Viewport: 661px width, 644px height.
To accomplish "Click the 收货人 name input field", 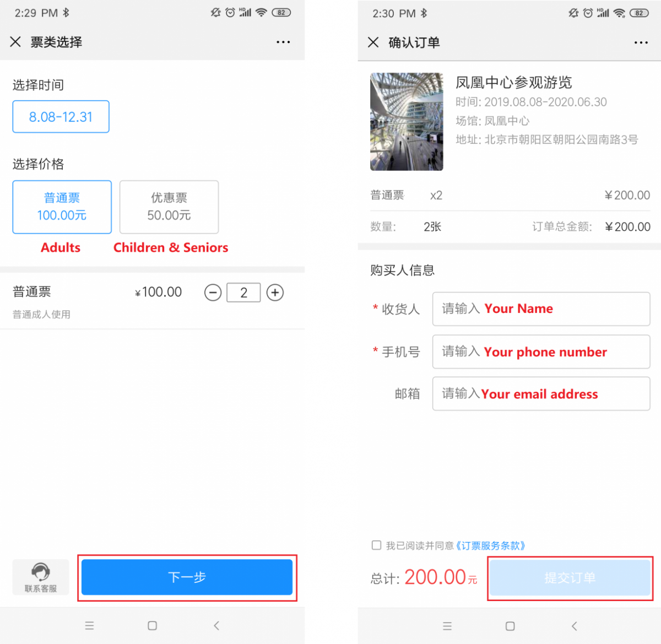I will (x=541, y=309).
